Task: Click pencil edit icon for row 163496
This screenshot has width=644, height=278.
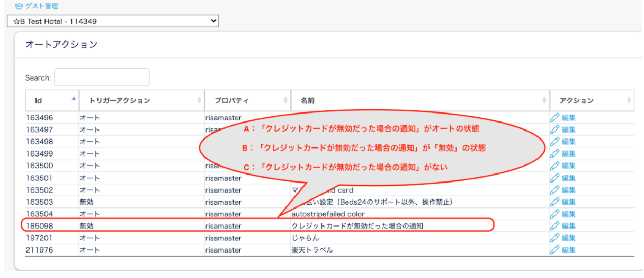Action: pyautogui.click(x=554, y=117)
